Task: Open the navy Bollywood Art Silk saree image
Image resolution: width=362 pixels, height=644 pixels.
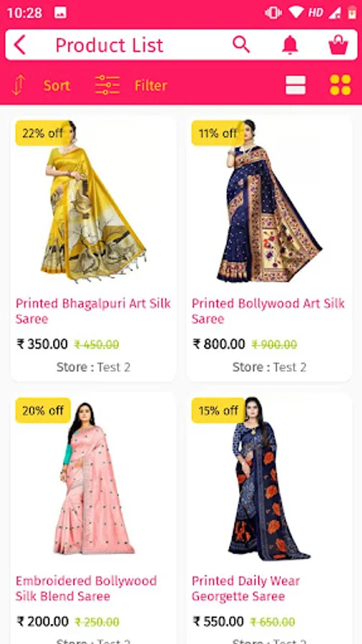Action: [x=270, y=201]
